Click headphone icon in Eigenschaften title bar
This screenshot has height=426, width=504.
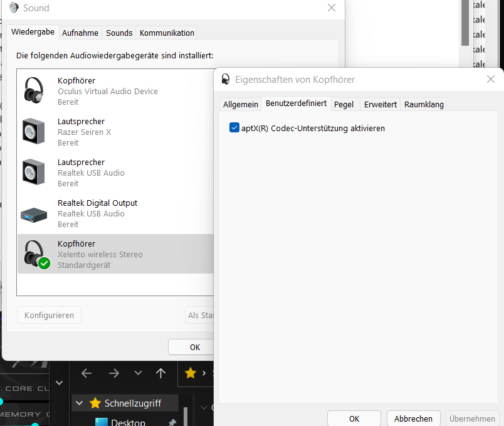point(226,79)
